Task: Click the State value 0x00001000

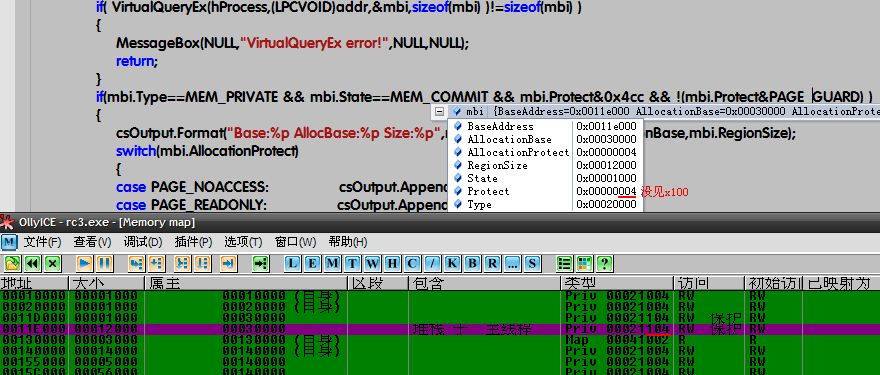Action: tap(606, 179)
